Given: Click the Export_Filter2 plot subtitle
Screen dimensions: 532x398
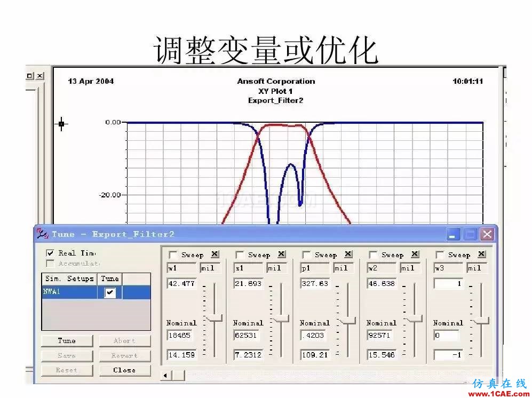Looking at the screenshot, I should (x=275, y=100).
